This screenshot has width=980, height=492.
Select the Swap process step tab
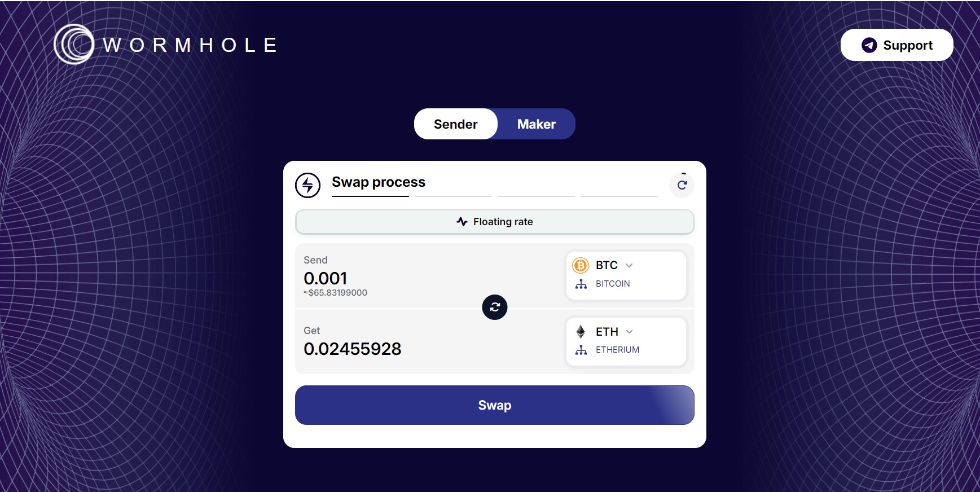click(x=378, y=182)
